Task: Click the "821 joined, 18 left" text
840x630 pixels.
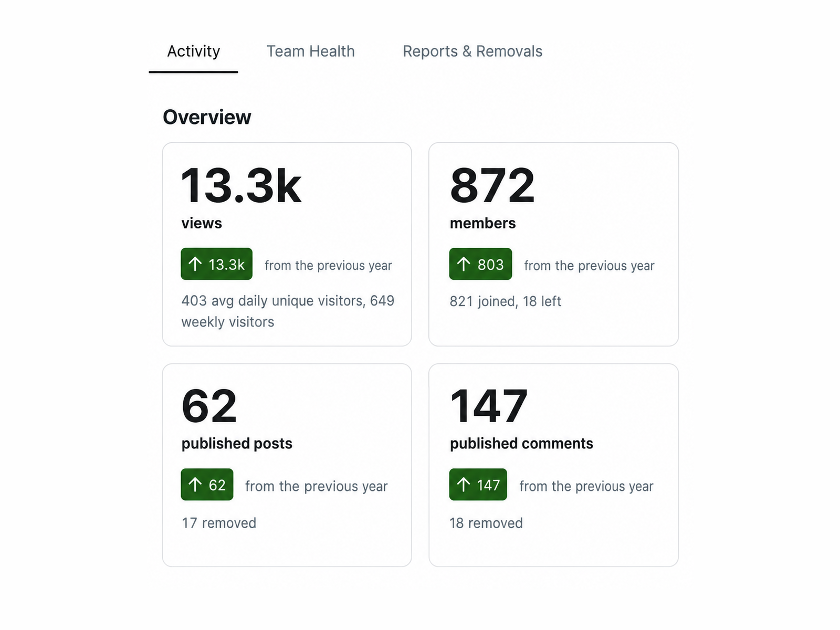Action: 506,301
